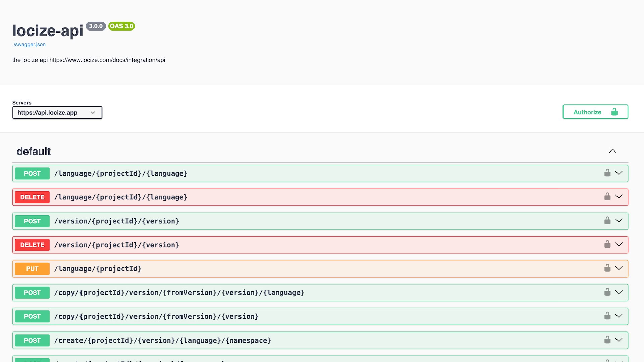Select the POST badge on the create endpoint
Image resolution: width=644 pixels, height=362 pixels.
[32, 340]
